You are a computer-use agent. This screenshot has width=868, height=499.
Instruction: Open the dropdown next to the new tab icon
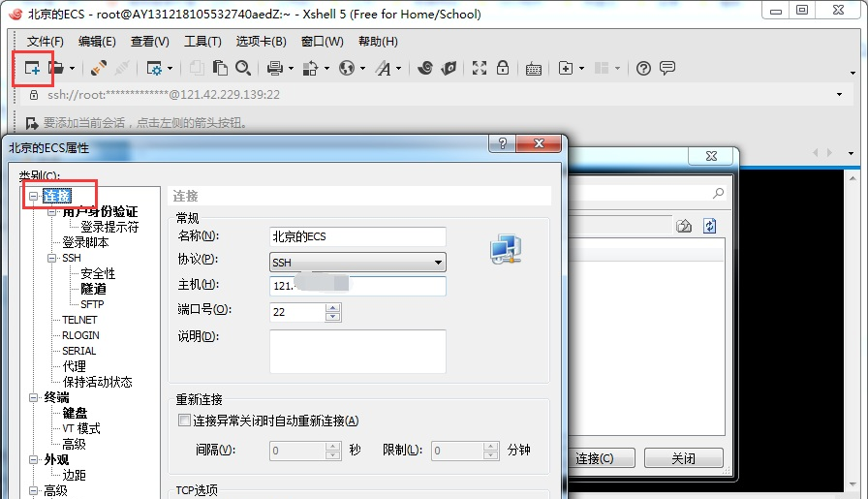point(581,69)
